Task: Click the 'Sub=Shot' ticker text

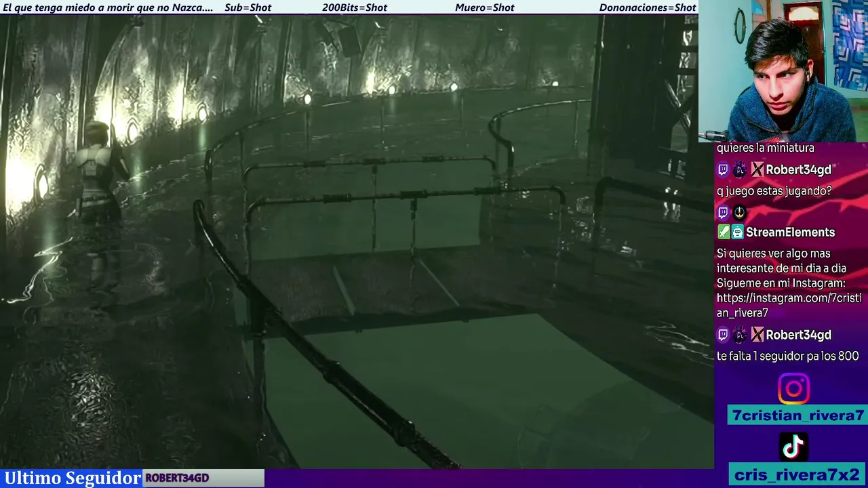Action: click(x=248, y=7)
